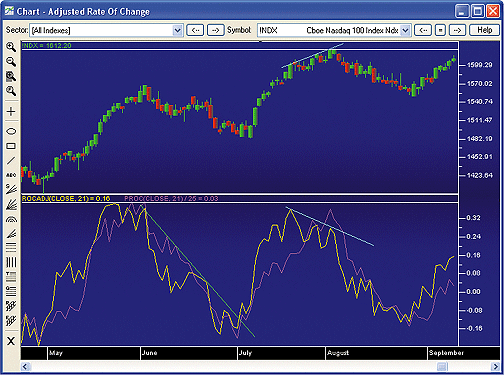Open the Symbol dropdown list
This screenshot has height=375, width=504.
(x=405, y=30)
